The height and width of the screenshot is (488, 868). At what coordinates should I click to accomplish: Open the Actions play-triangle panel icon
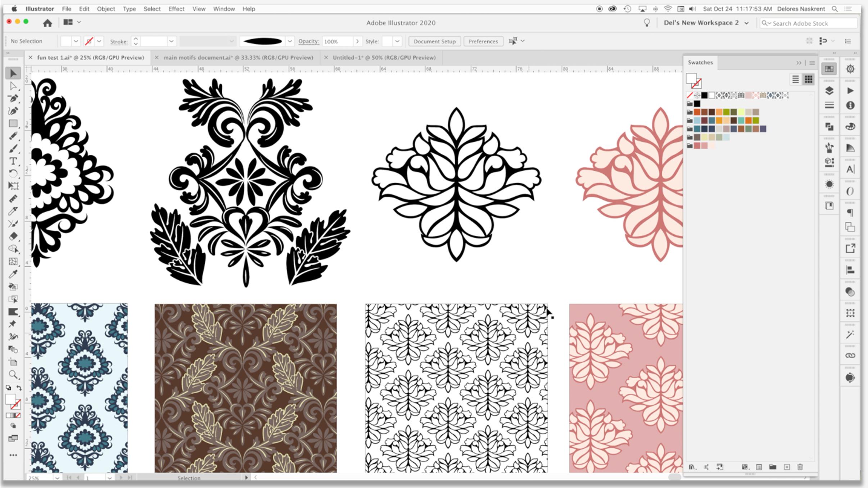click(x=850, y=90)
